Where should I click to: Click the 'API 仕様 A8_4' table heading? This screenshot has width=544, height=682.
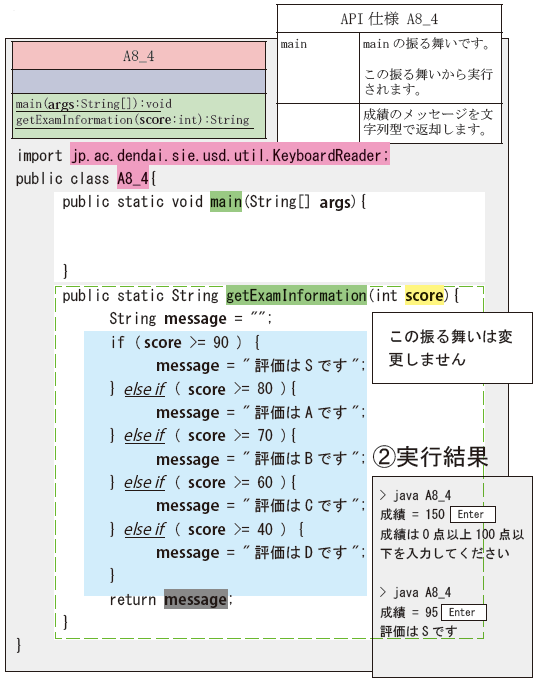(389, 19)
